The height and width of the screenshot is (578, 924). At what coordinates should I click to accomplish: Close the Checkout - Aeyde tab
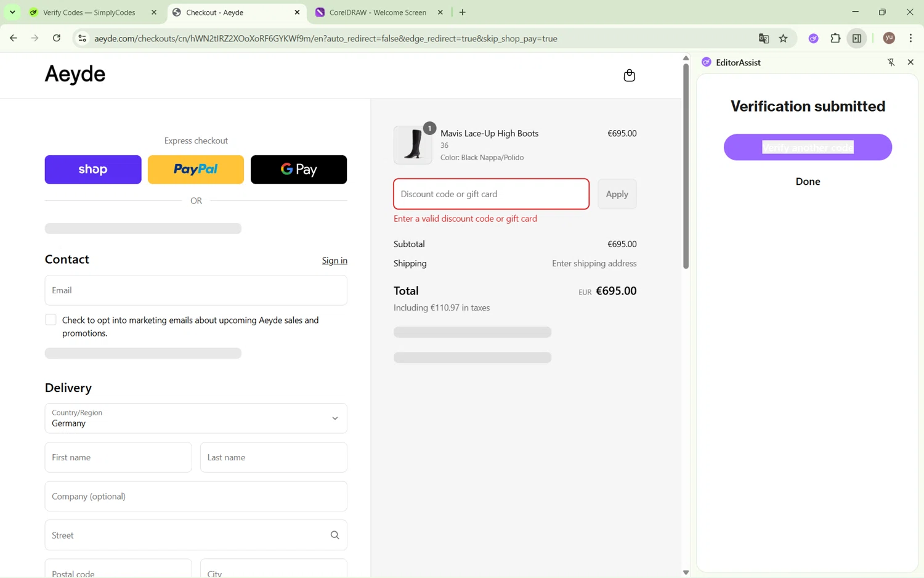pyautogui.click(x=297, y=12)
